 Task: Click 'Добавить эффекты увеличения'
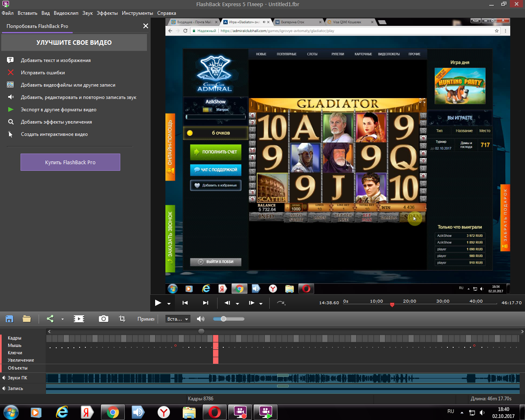[x=57, y=122]
